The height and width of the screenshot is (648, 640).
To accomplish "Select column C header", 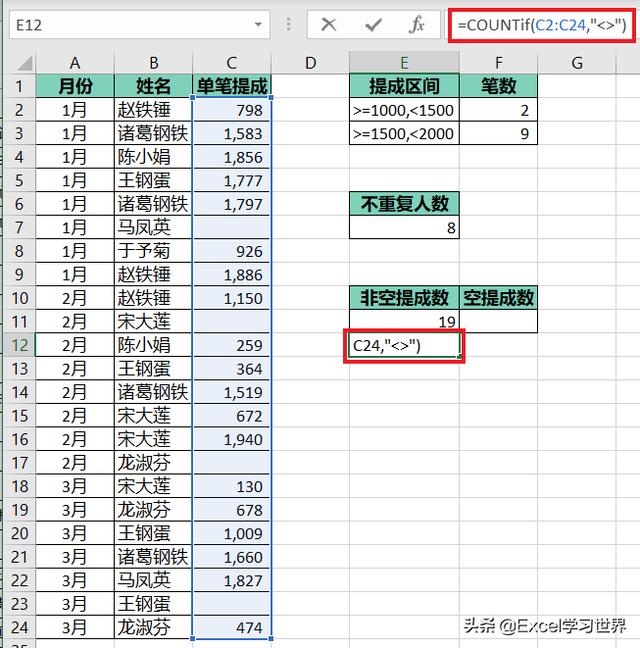I will click(231, 63).
